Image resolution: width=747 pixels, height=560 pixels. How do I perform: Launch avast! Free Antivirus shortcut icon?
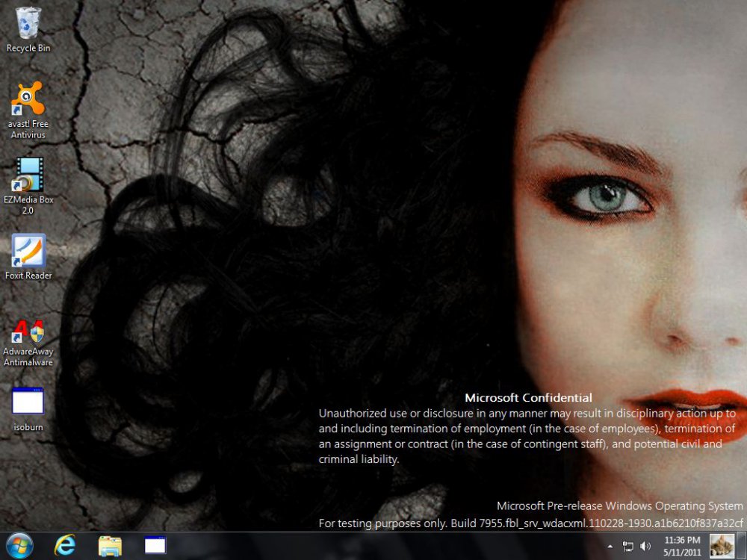[x=28, y=99]
